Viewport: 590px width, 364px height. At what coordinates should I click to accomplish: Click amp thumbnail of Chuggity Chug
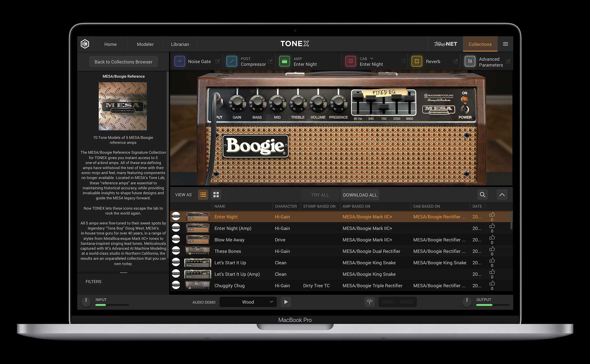[x=197, y=285]
